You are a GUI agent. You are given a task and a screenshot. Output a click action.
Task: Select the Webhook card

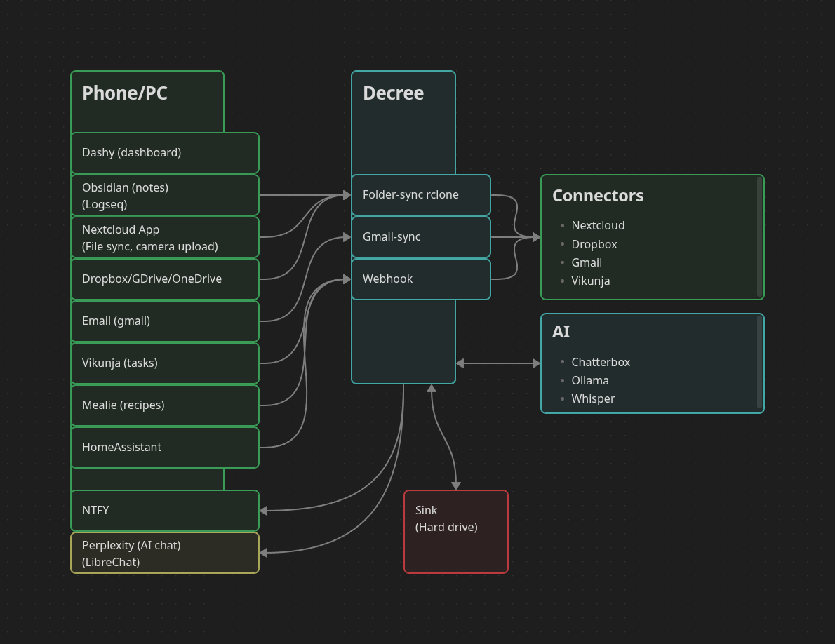click(x=420, y=279)
